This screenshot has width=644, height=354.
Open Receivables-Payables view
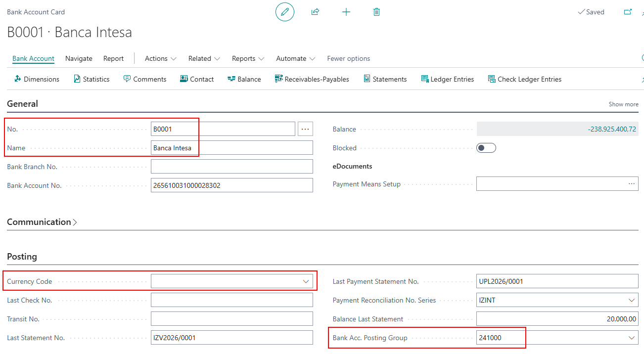click(x=312, y=79)
